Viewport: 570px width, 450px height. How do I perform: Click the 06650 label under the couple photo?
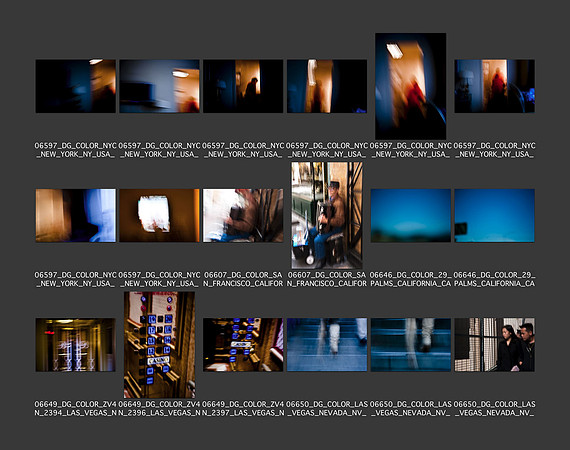(x=494, y=409)
